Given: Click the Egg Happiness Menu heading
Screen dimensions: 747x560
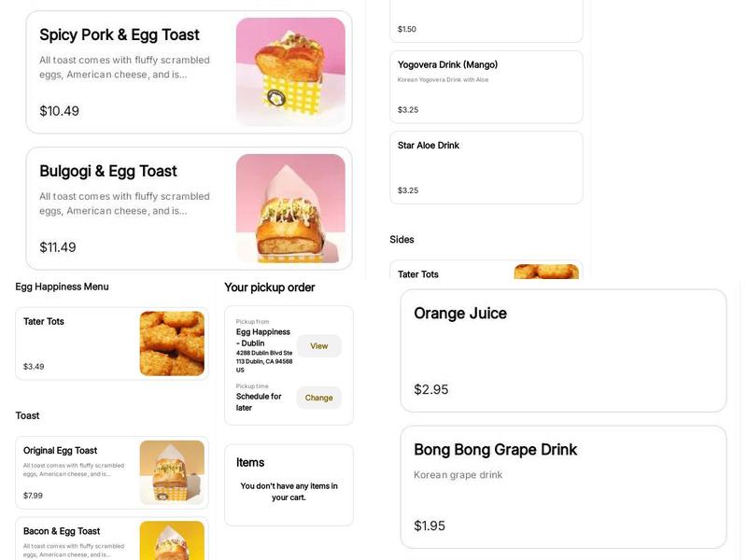Looking at the screenshot, I should pos(63,287).
